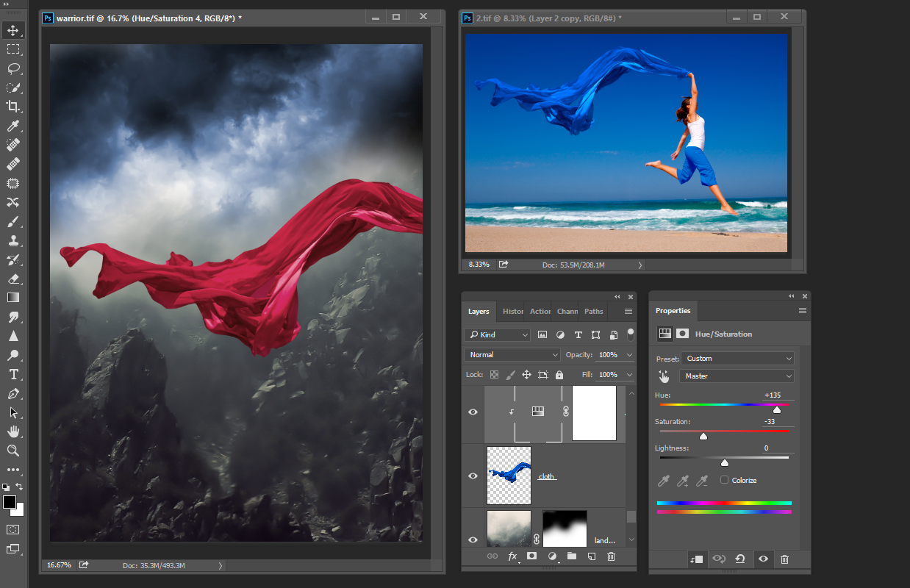Open the blend mode Normal dropdown
Viewport: 910px width, 588px height.
[512, 355]
